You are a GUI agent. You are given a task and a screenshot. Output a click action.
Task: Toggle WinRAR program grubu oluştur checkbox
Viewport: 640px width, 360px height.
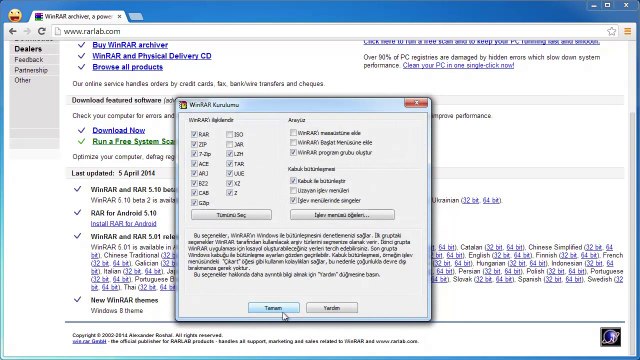coord(293,152)
